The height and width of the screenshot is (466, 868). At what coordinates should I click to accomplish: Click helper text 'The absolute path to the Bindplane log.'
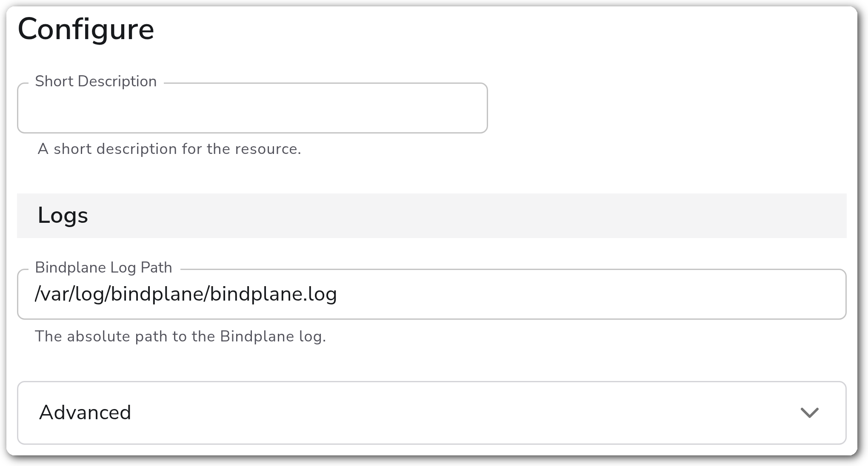coord(180,336)
